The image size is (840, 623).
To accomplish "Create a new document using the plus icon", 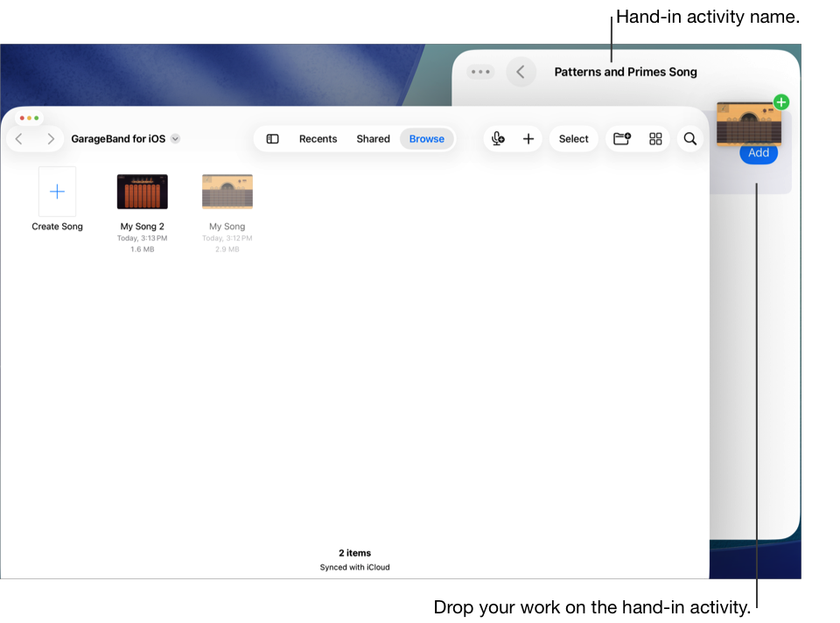I will click(528, 138).
